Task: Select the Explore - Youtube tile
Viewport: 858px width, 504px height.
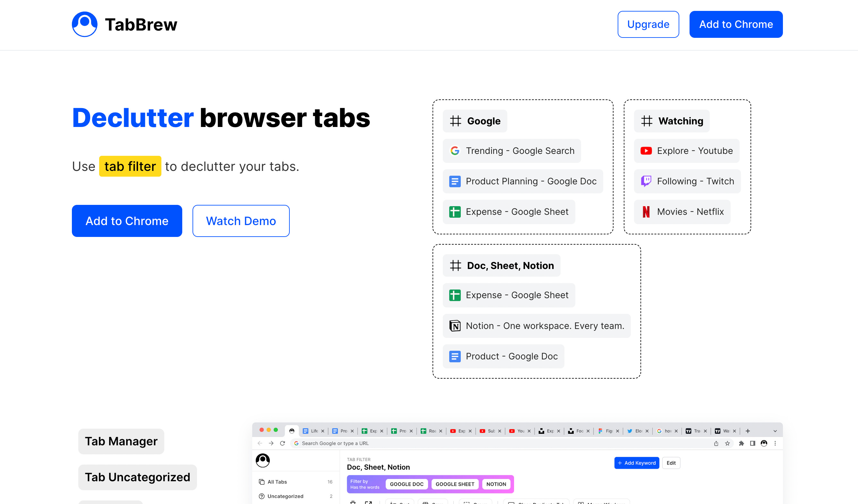Action: click(686, 151)
